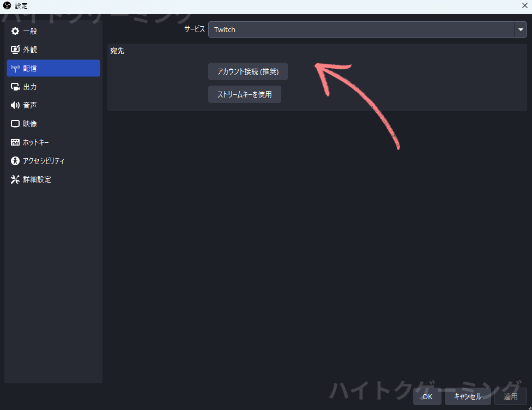Open the サービス combo box showing Twitch
The height and width of the screenshot is (410, 532).
[x=367, y=29]
